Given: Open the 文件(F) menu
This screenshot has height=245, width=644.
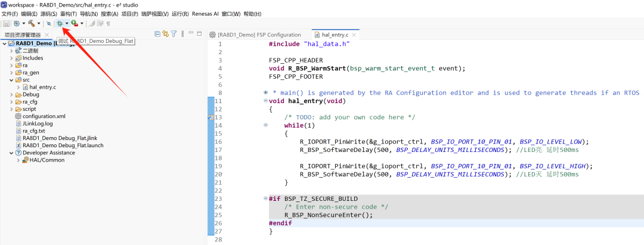Looking at the screenshot, I should pyautogui.click(x=10, y=14).
